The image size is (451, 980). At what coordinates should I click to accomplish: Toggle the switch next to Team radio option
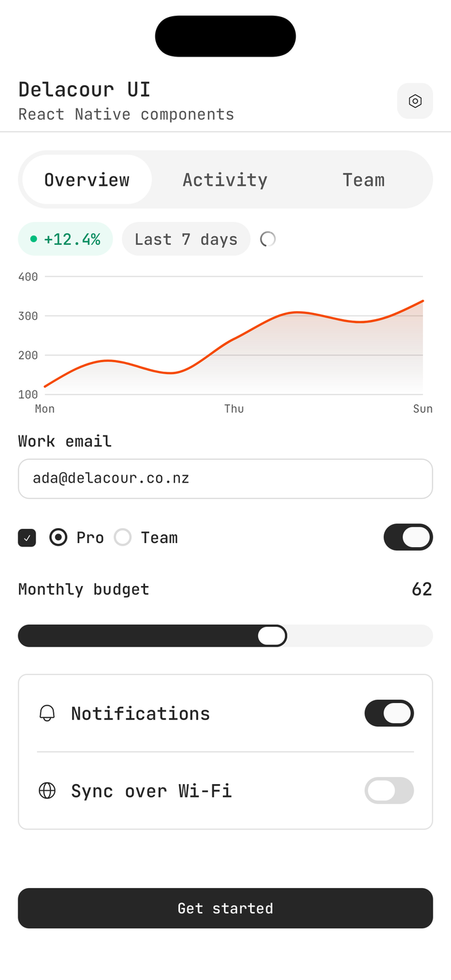click(408, 537)
